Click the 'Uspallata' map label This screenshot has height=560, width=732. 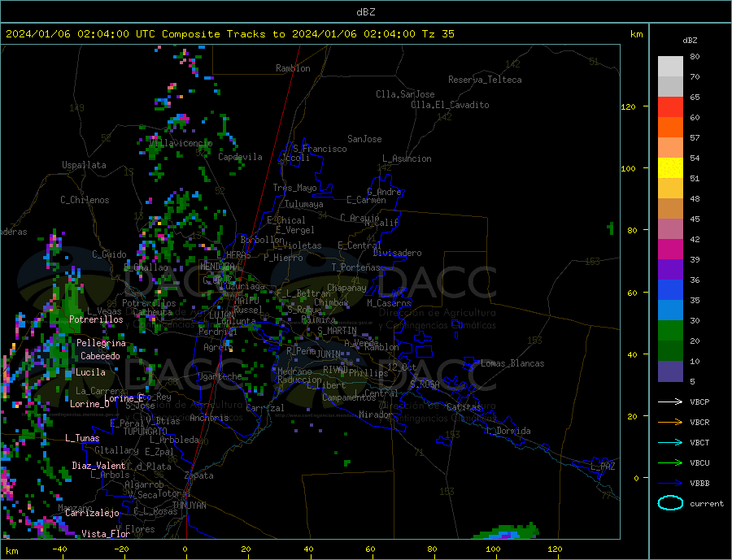tap(84, 165)
